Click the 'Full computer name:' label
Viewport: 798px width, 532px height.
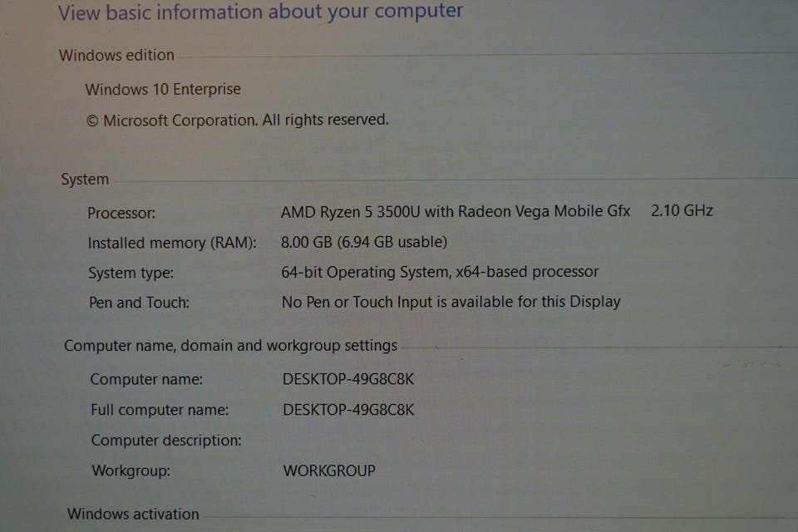160,410
